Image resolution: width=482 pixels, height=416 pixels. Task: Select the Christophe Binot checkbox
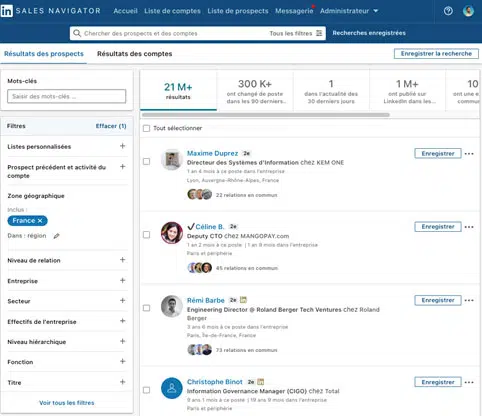(x=146, y=390)
